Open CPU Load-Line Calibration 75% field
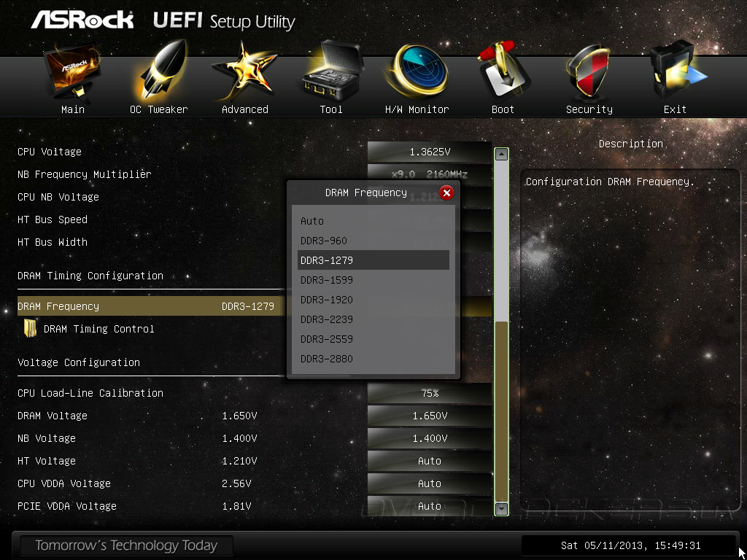This screenshot has height=560, width=747. coord(430,393)
